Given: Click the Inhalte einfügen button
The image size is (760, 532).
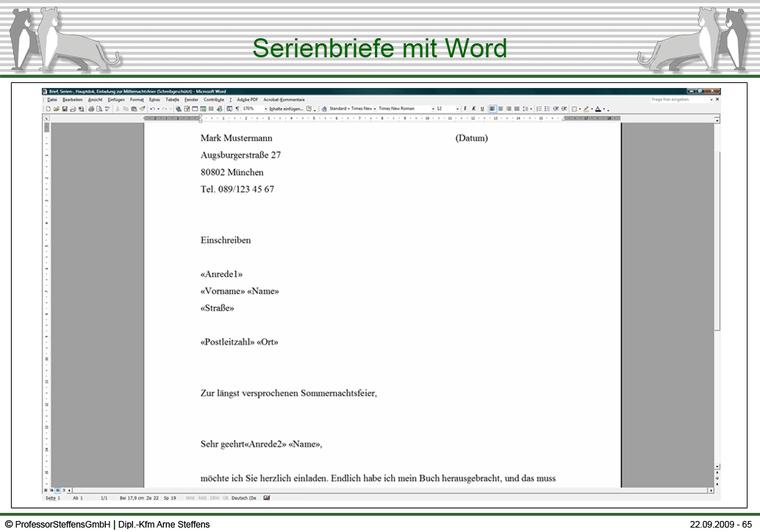Looking at the screenshot, I should coord(286,109).
